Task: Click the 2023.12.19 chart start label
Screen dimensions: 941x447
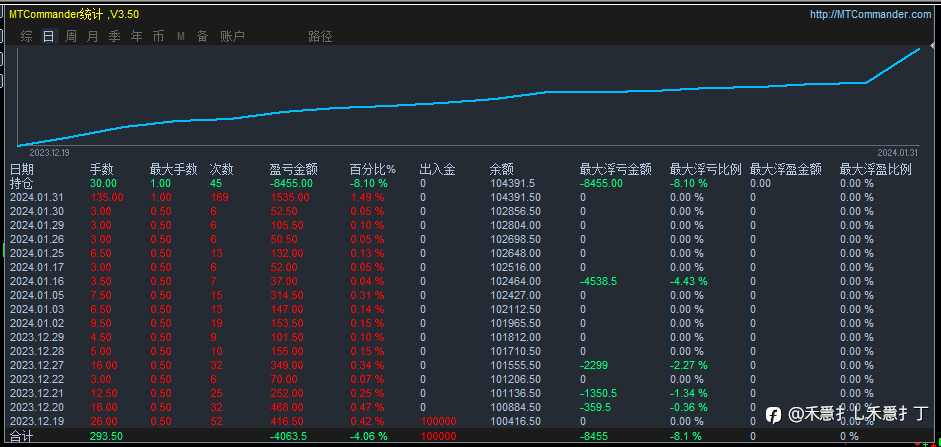Action: [x=49, y=153]
